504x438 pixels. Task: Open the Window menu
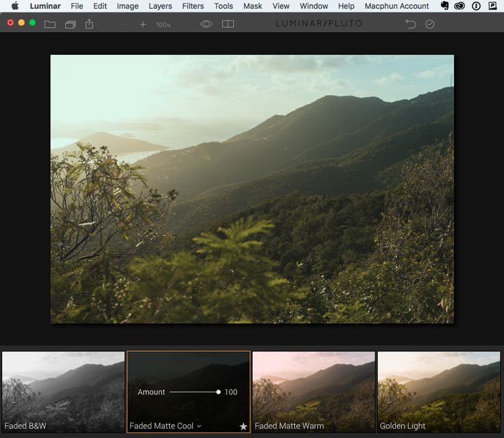(314, 5)
